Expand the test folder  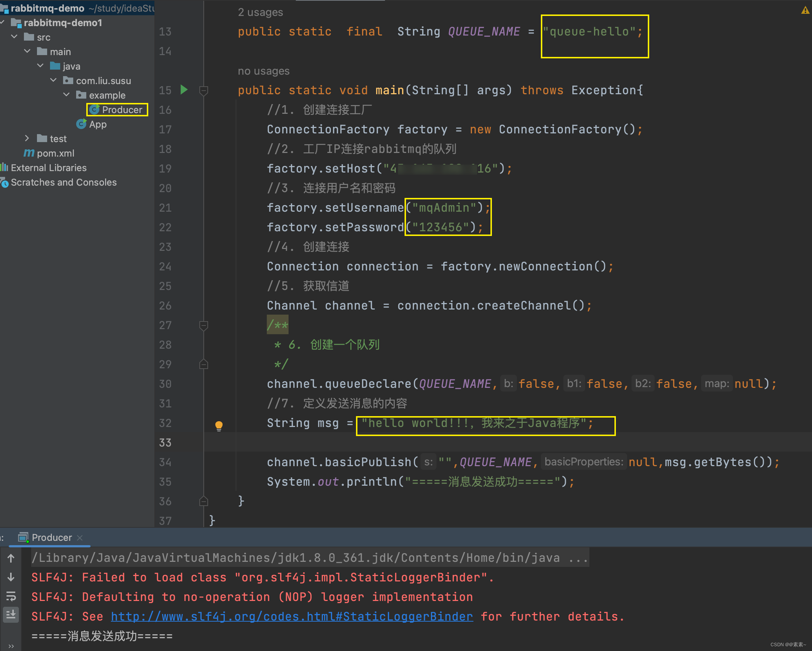tap(27, 138)
